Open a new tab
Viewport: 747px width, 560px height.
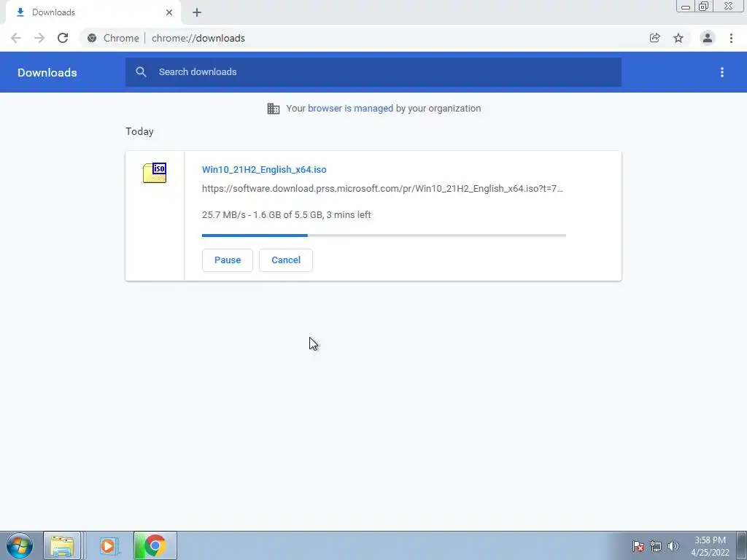tap(197, 12)
